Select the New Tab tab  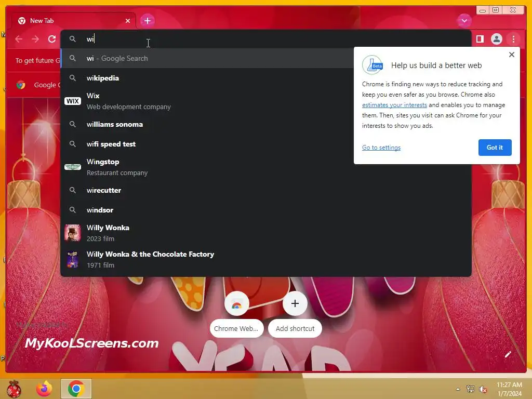(74, 21)
